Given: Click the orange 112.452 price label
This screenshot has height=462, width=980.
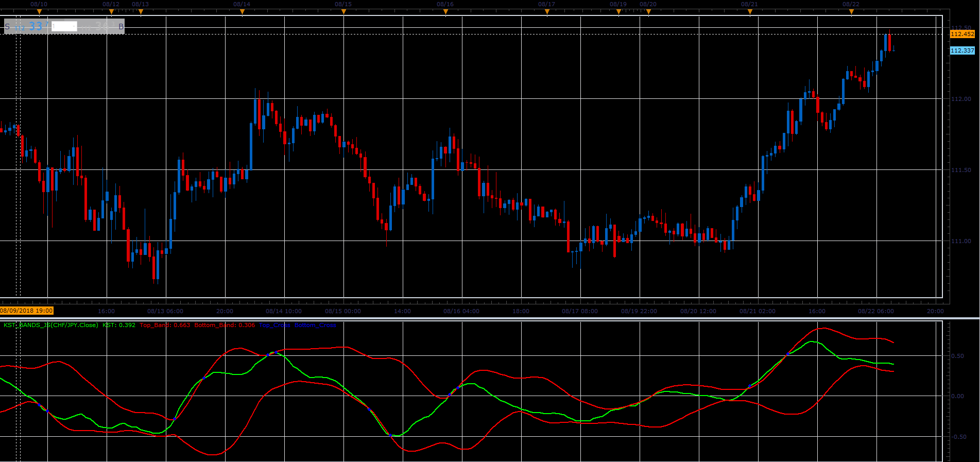Looking at the screenshot, I should tap(962, 34).
